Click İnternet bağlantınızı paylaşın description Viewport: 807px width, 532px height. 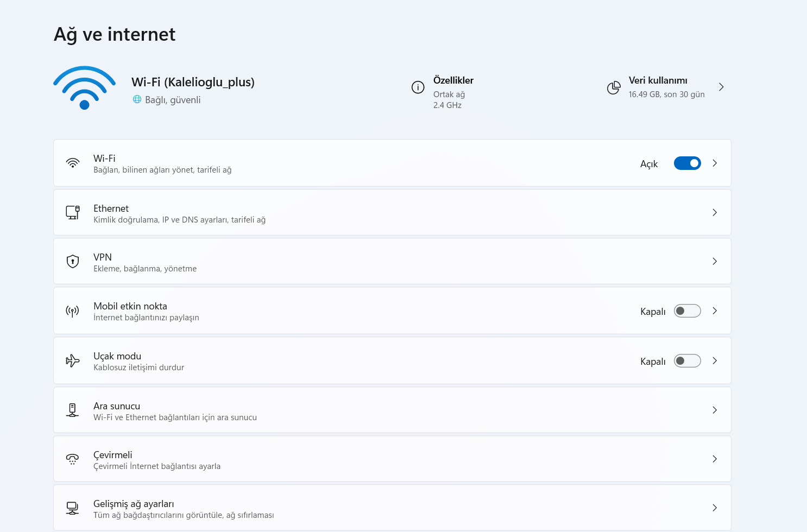146,318
